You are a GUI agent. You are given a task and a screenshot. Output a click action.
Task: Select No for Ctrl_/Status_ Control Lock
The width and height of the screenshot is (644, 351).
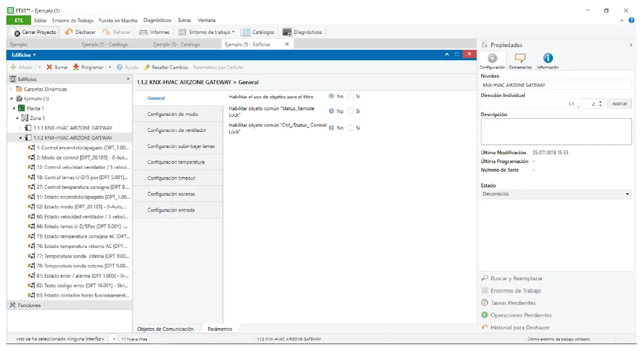(332, 128)
